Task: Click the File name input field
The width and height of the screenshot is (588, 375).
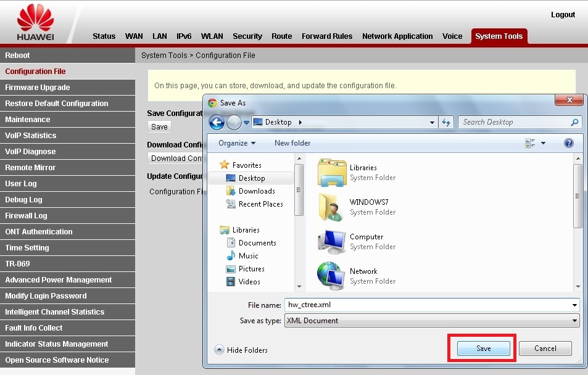Action: pos(426,305)
